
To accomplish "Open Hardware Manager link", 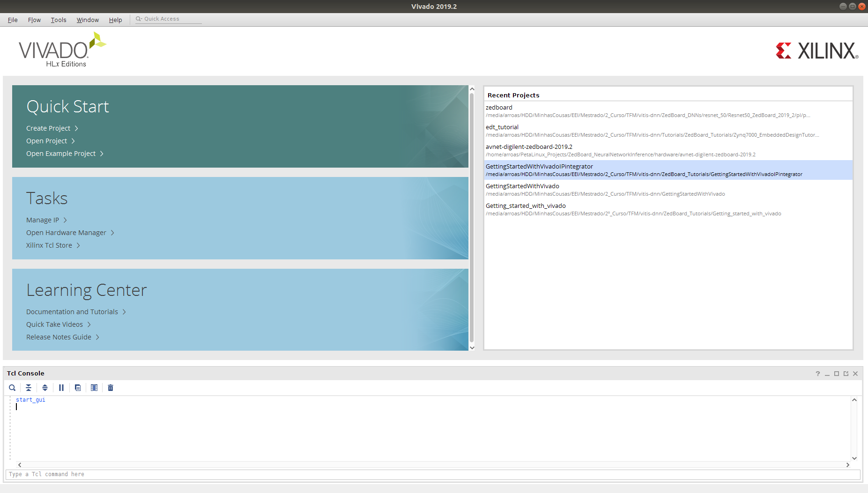I will 66,233.
